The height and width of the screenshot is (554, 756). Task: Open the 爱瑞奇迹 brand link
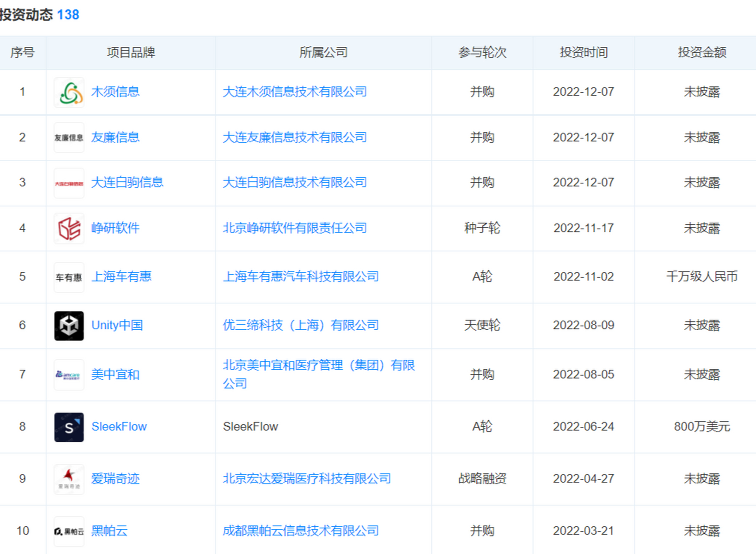115,478
